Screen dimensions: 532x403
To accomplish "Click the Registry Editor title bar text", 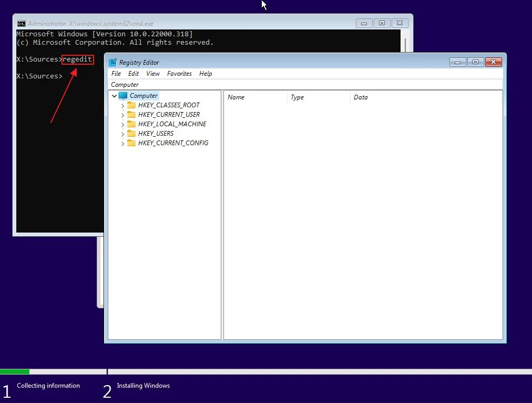I will click(x=139, y=63).
